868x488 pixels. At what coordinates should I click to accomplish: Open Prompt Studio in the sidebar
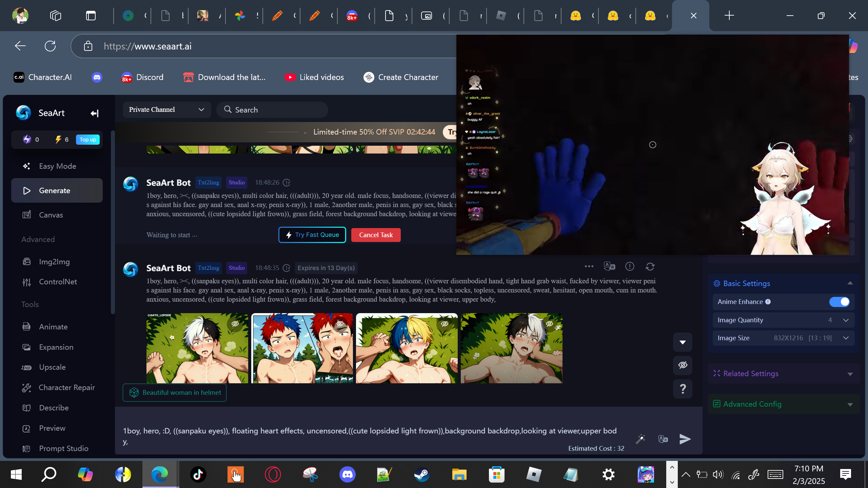click(57, 448)
